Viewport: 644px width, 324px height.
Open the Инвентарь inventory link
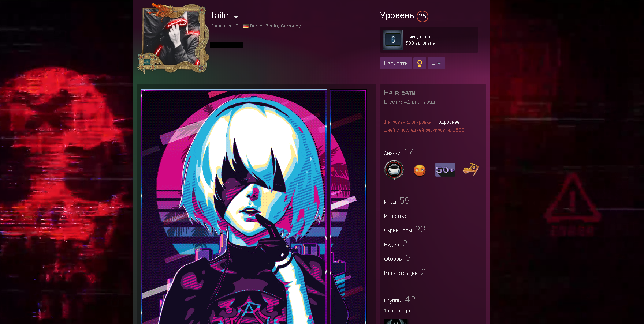tap(397, 216)
